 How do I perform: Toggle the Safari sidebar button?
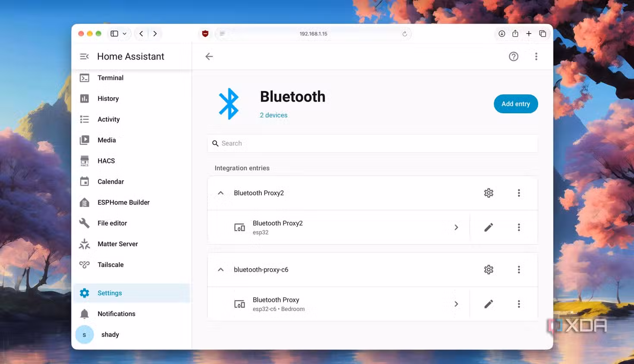(x=114, y=34)
